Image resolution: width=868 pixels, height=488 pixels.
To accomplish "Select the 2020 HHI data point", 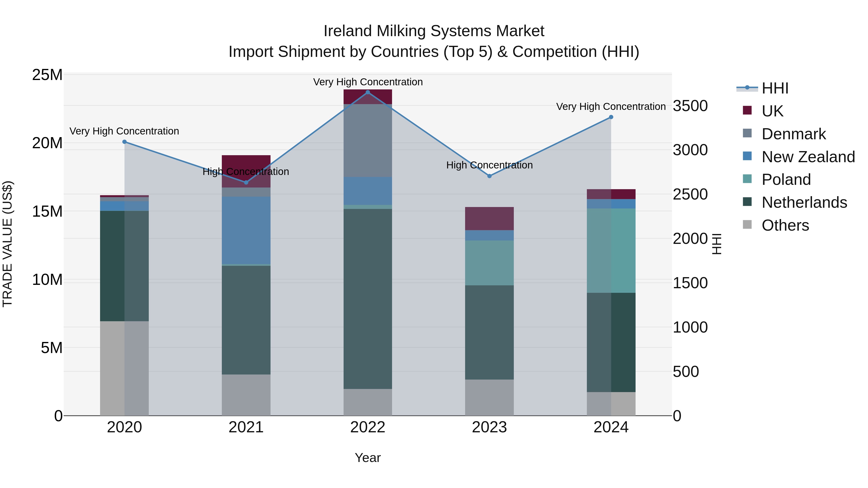I will click(124, 142).
